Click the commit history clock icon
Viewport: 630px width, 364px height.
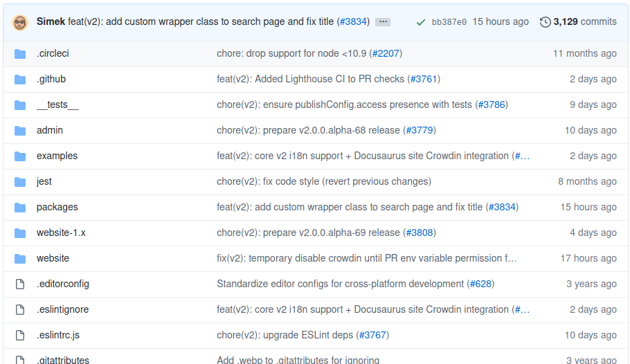(x=546, y=22)
